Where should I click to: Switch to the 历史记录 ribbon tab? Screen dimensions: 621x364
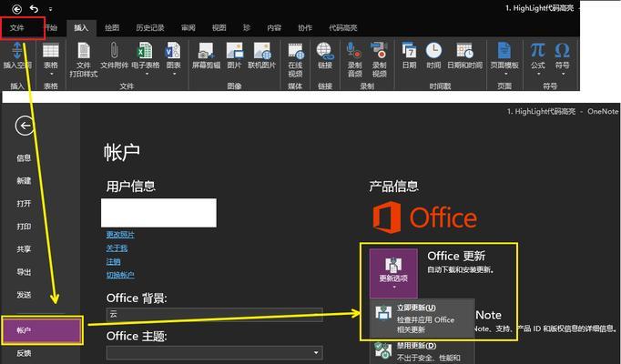click(x=150, y=27)
